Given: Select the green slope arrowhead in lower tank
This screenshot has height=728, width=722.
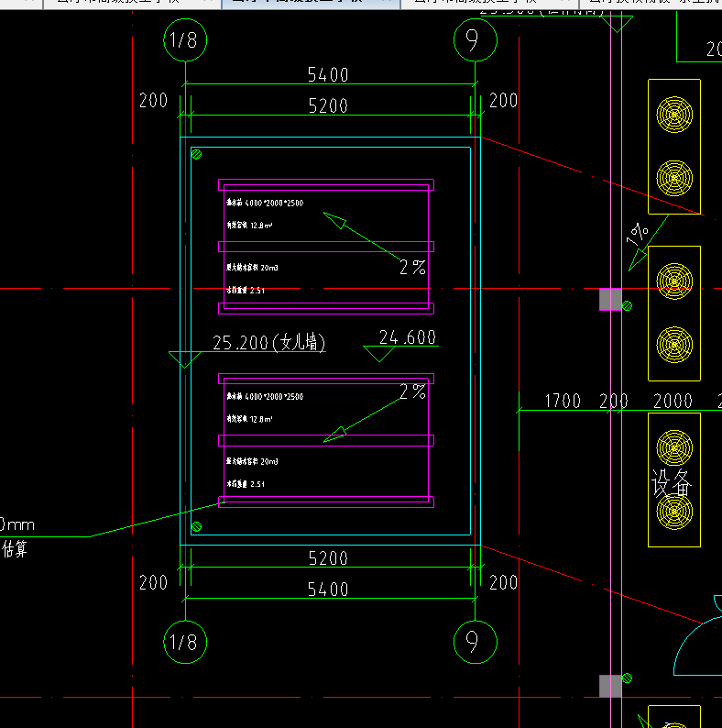Looking at the screenshot, I should 335,435.
